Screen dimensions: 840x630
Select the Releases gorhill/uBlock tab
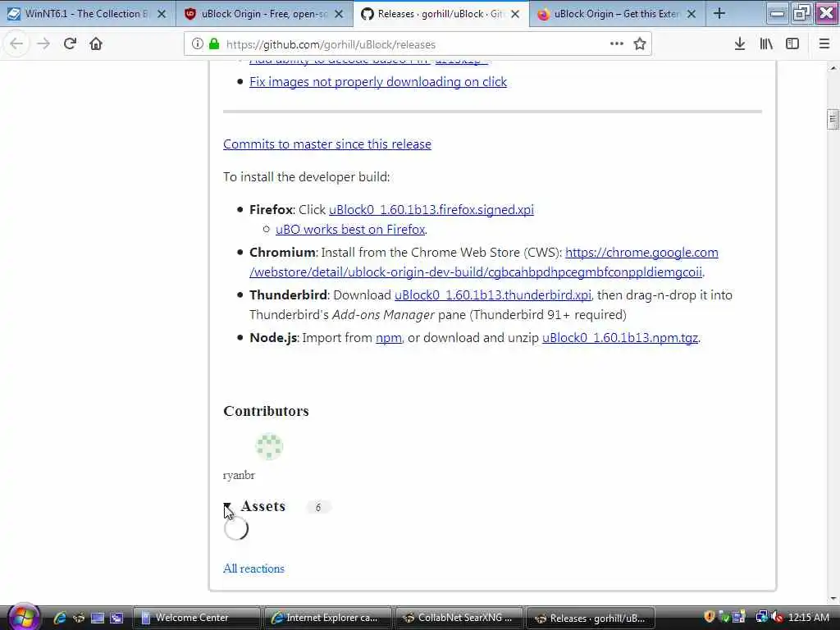click(x=441, y=14)
